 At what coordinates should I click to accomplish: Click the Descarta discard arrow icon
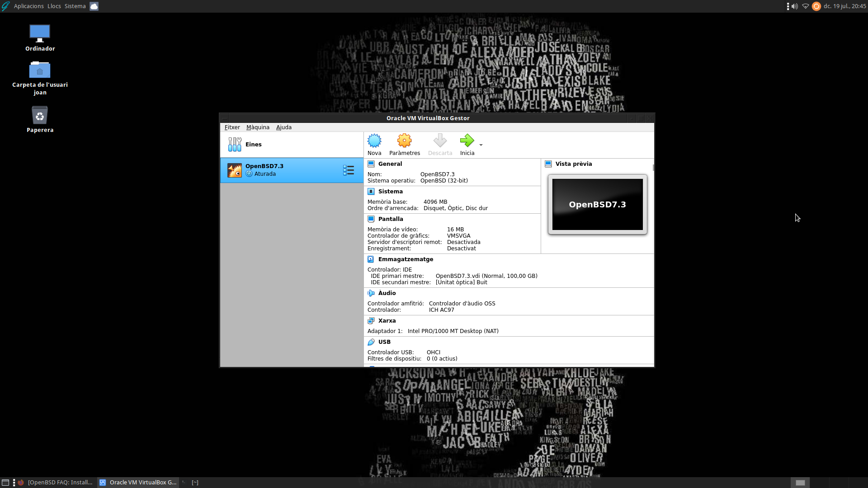pos(440,141)
